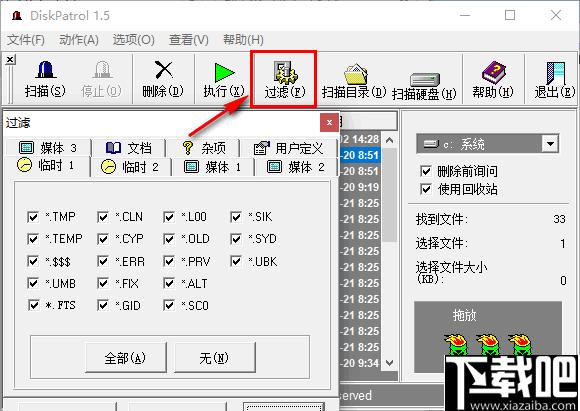Toggle the *.OLD checkbox
Image resolution: width=580 pixels, height=411 pixels.
pyautogui.click(x=169, y=239)
